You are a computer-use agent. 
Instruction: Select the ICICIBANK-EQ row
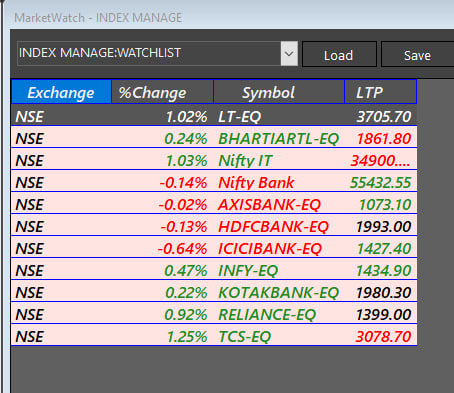(214, 247)
